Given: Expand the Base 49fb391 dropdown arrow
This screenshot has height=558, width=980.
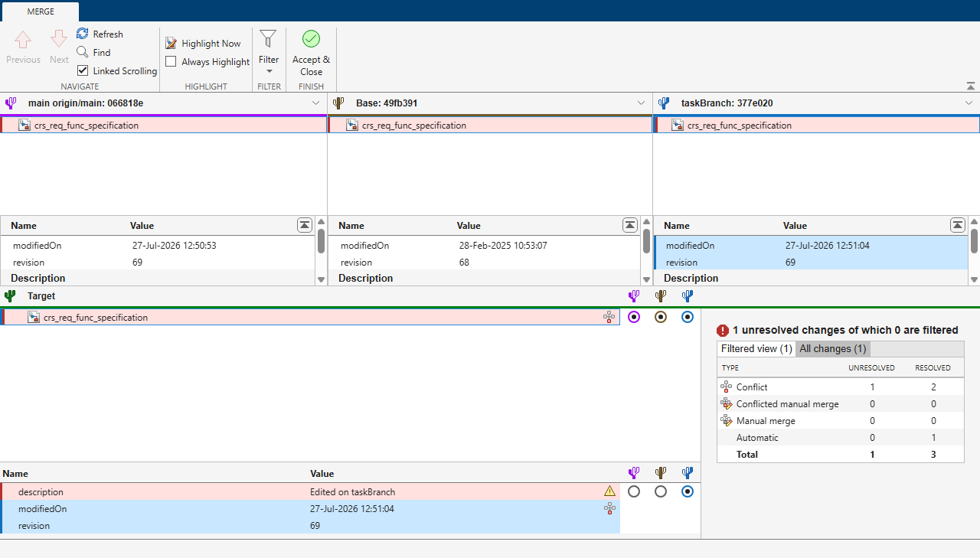Looking at the screenshot, I should point(642,103).
